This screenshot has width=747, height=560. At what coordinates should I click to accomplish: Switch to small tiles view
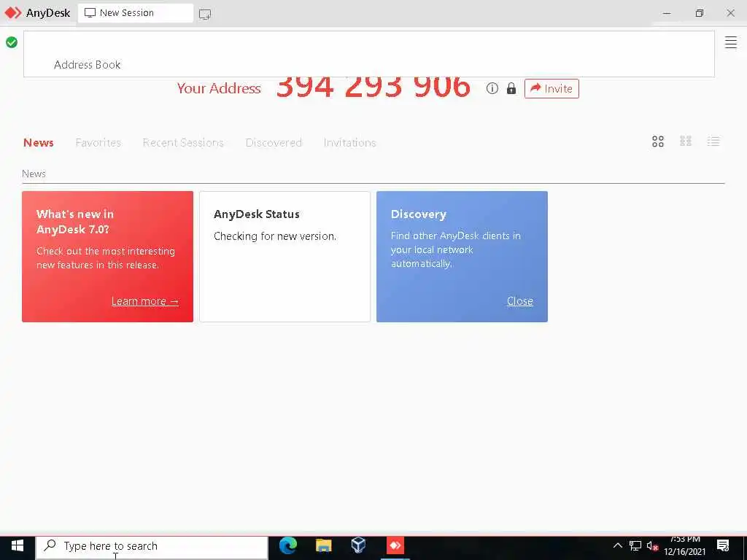coord(686,141)
